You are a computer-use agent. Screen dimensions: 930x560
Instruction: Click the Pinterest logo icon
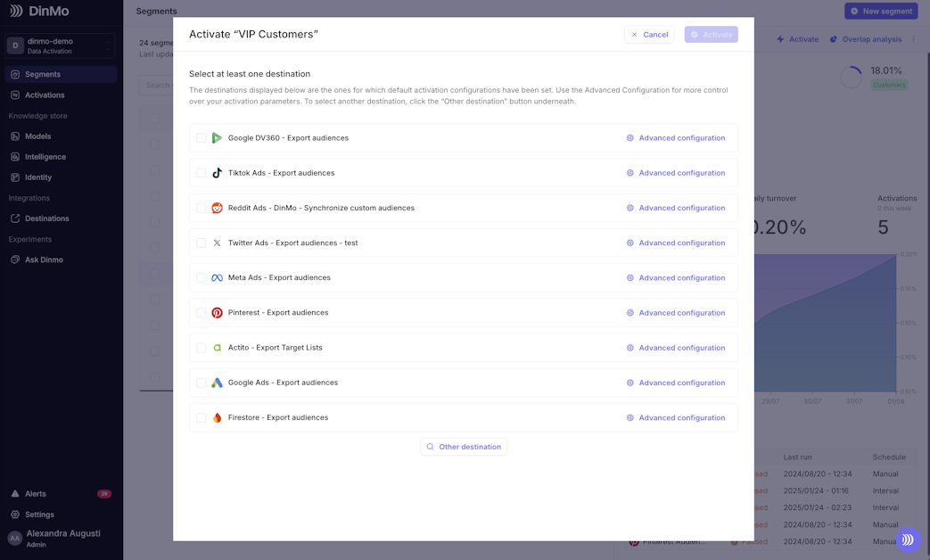tap(217, 313)
